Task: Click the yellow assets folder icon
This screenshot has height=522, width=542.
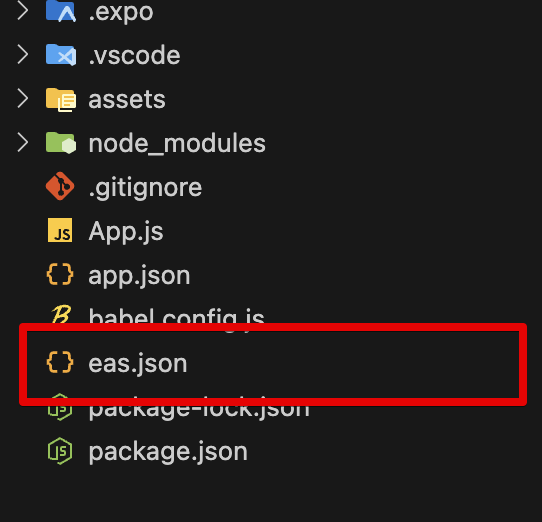Action: pos(61,100)
